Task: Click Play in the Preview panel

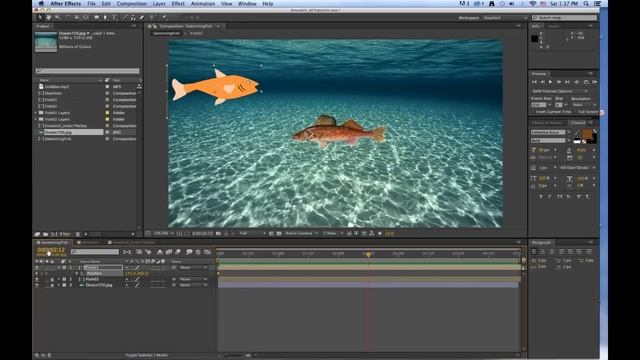Action: (551, 82)
